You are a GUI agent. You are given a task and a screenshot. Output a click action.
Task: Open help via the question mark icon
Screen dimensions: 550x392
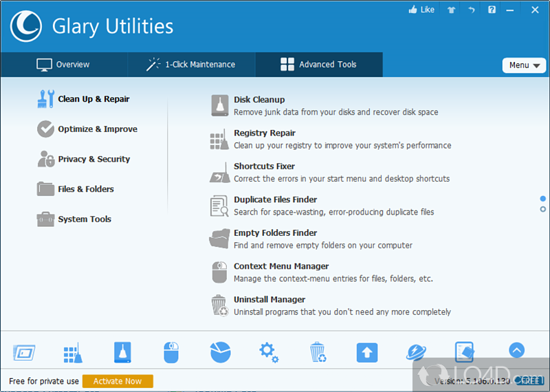[492, 10]
